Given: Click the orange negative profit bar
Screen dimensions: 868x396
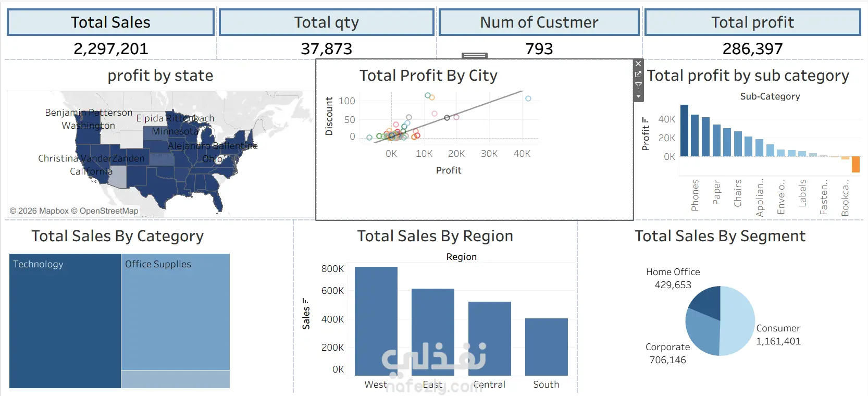Looking at the screenshot, I should 855,164.
